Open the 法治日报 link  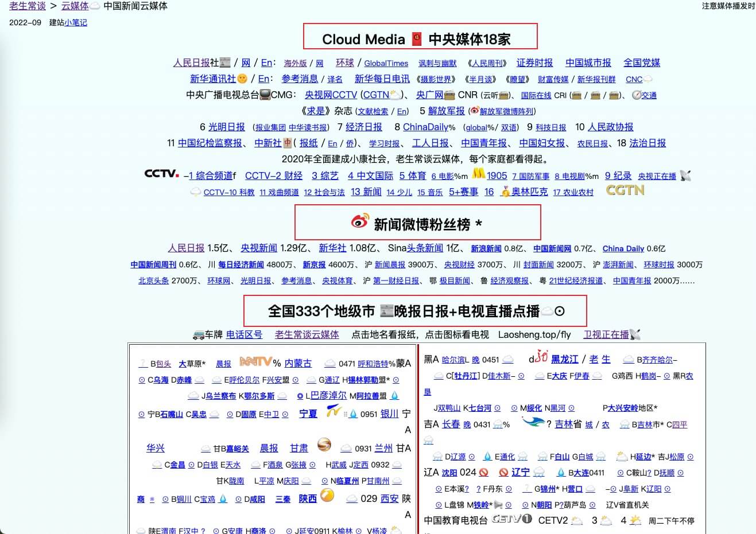648,143
